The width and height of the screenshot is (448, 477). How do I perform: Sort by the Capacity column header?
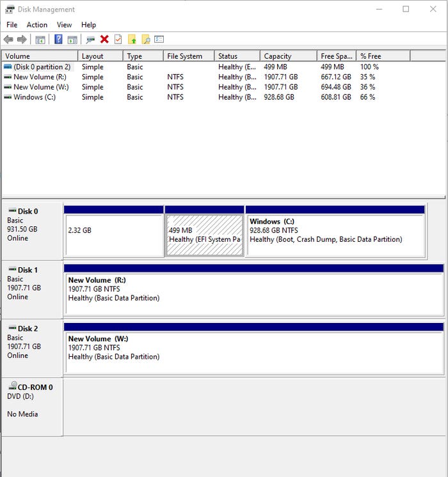point(289,56)
